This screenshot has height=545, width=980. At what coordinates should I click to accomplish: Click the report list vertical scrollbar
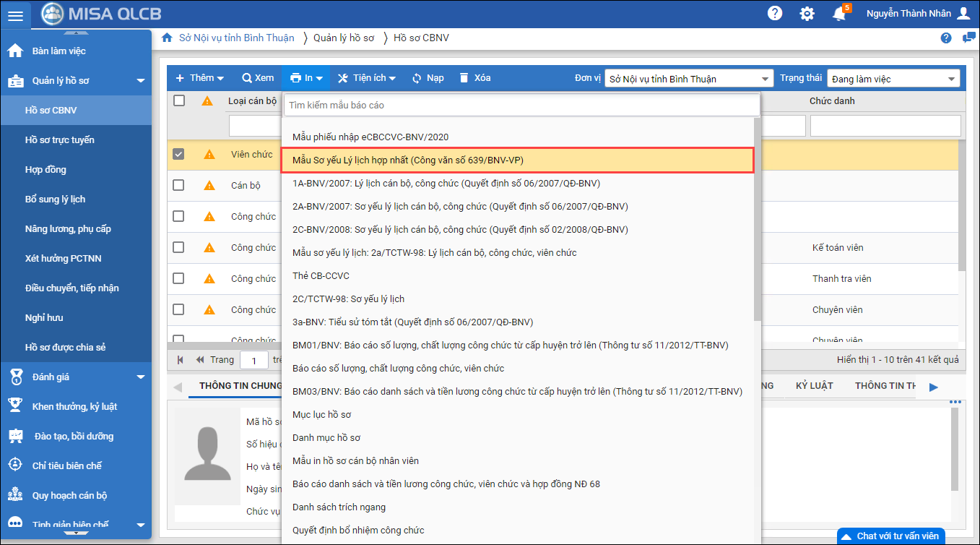756,217
